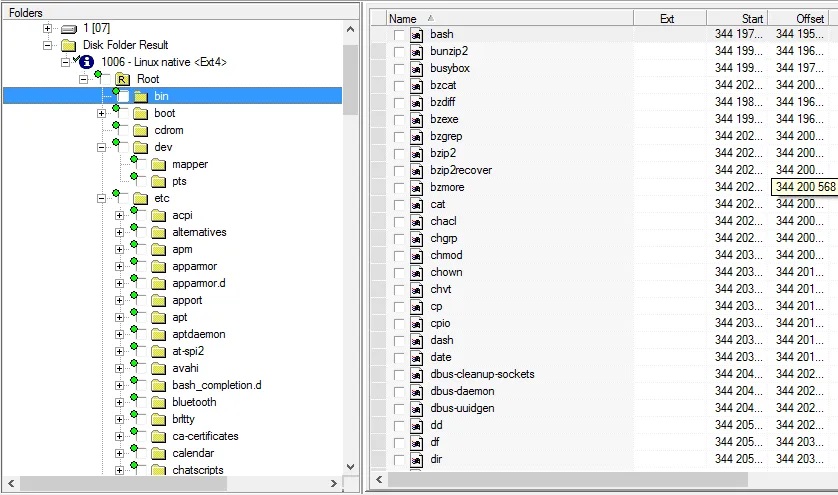Click the Disk Folder Result folder icon
Image resolution: width=838 pixels, height=495 pixels.
point(68,45)
